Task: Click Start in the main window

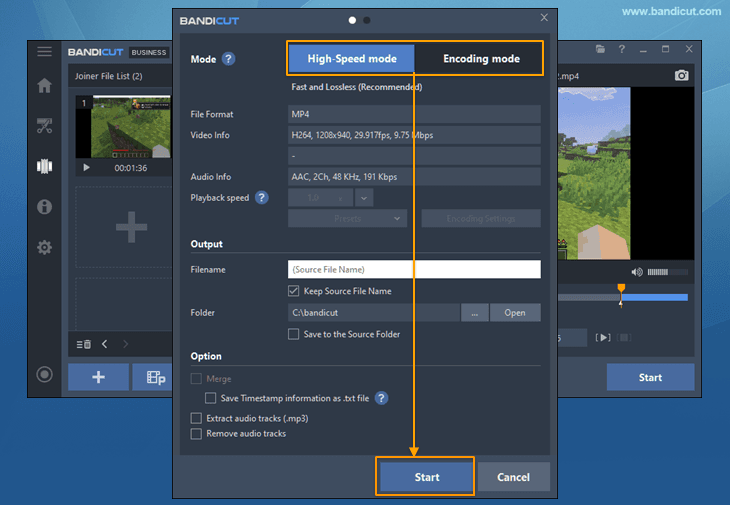Action: 650,377
